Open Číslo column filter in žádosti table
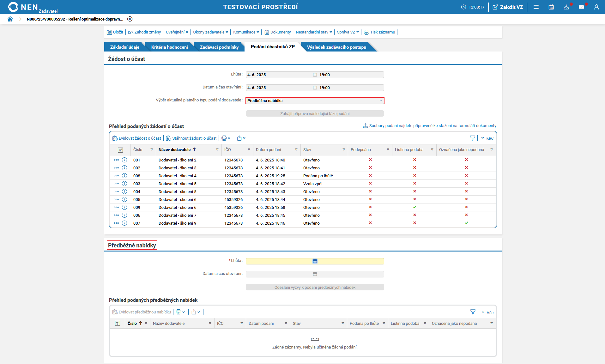Viewport: 605px width, 364px height. tap(152, 150)
